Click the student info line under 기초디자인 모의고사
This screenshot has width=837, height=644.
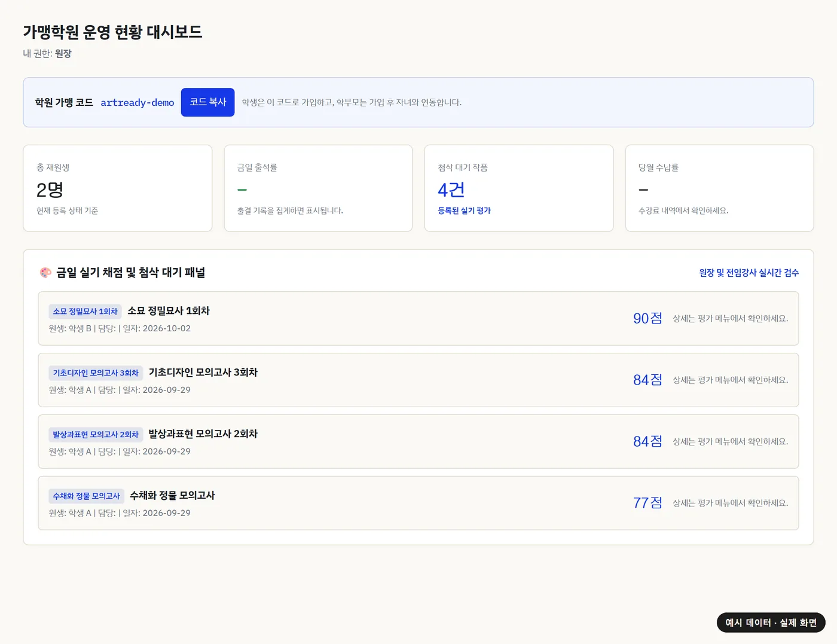(120, 390)
